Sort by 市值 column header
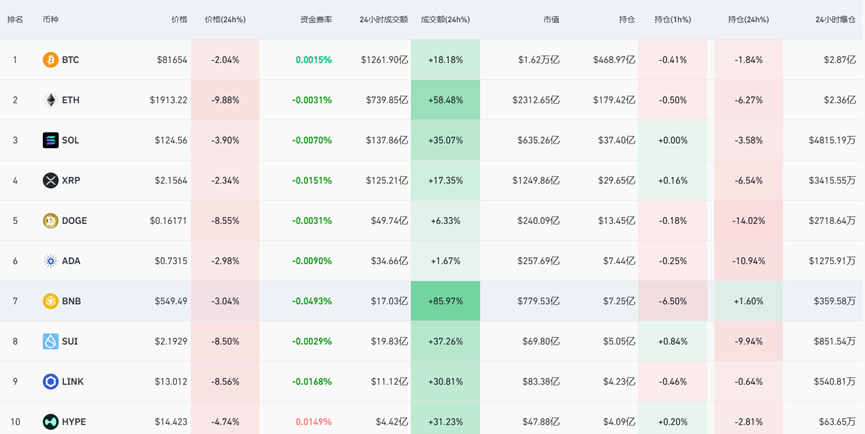The height and width of the screenshot is (434, 865). click(x=551, y=19)
